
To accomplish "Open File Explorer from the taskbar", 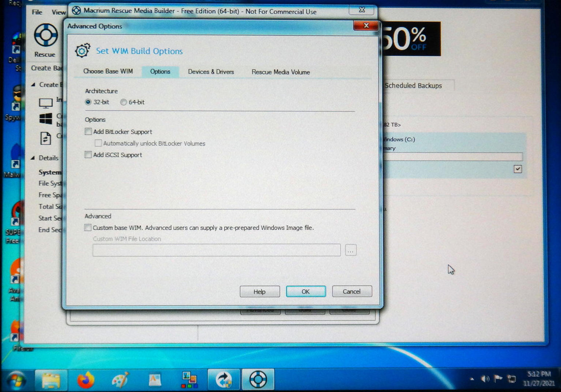I will (51, 381).
